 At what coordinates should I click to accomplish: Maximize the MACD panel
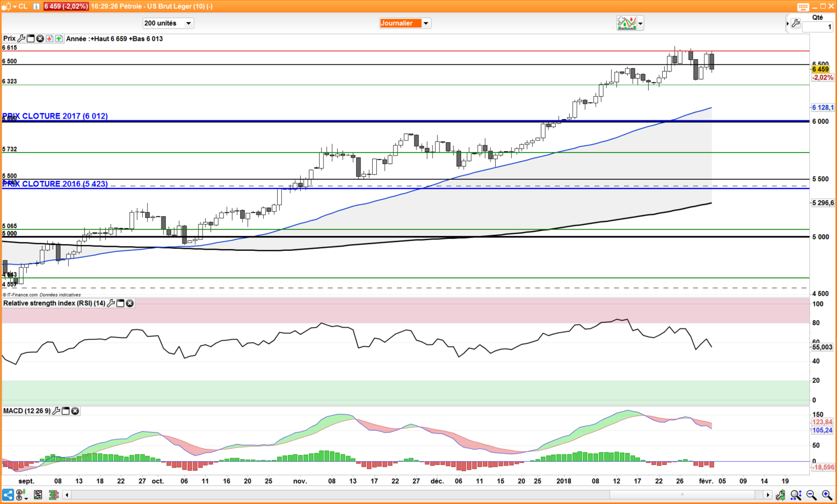(x=66, y=411)
